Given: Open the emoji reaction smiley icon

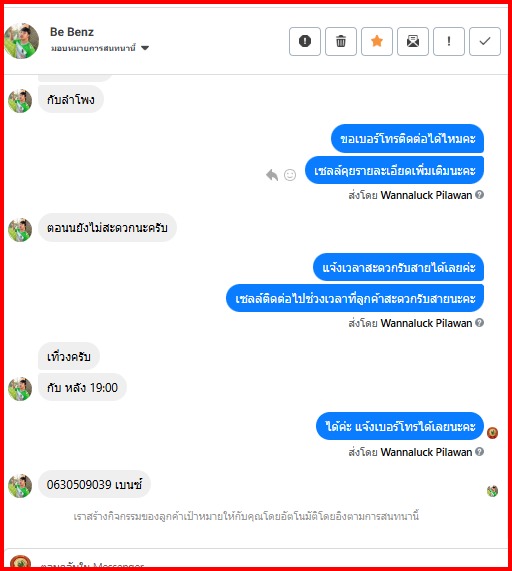Looking at the screenshot, I should point(290,175).
